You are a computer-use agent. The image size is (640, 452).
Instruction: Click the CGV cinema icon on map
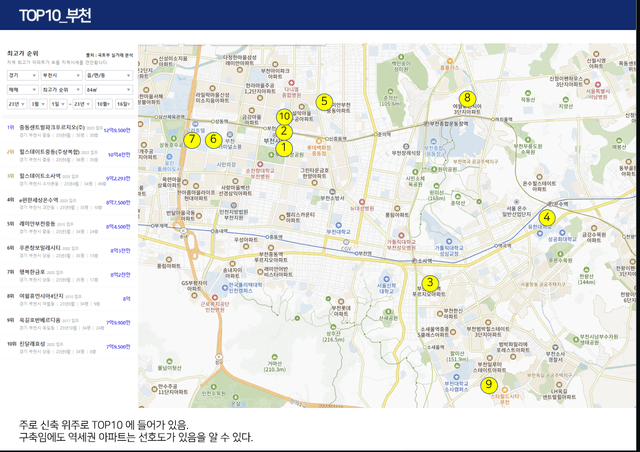[346, 242]
